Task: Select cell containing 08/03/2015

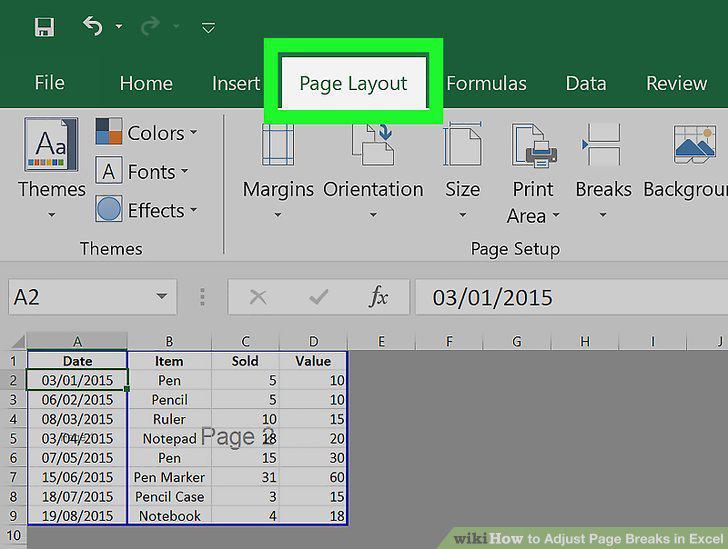Action: click(77, 419)
